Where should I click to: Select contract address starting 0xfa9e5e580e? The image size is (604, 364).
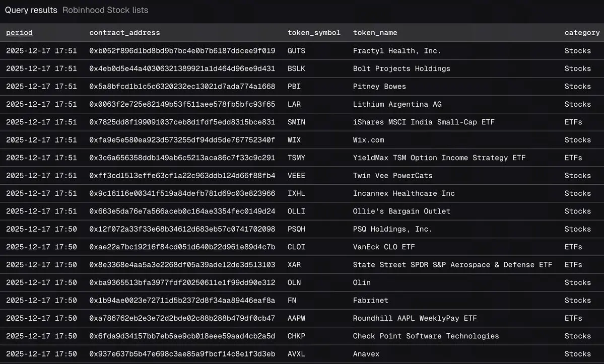pyautogui.click(x=182, y=139)
